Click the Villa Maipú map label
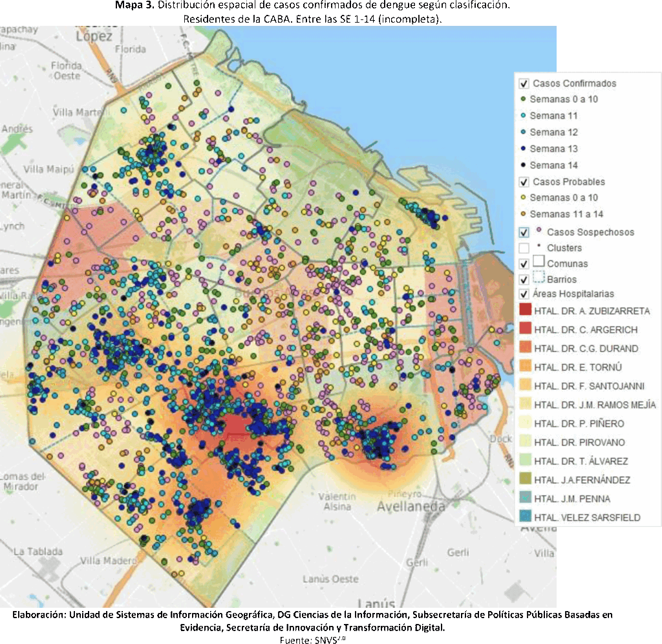 pyautogui.click(x=48, y=169)
